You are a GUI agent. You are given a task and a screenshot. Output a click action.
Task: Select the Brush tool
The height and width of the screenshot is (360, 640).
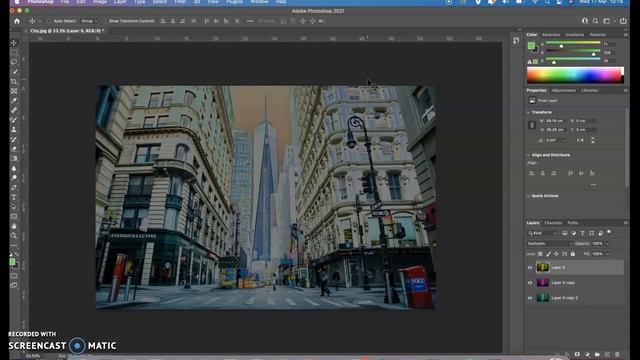coord(14,120)
